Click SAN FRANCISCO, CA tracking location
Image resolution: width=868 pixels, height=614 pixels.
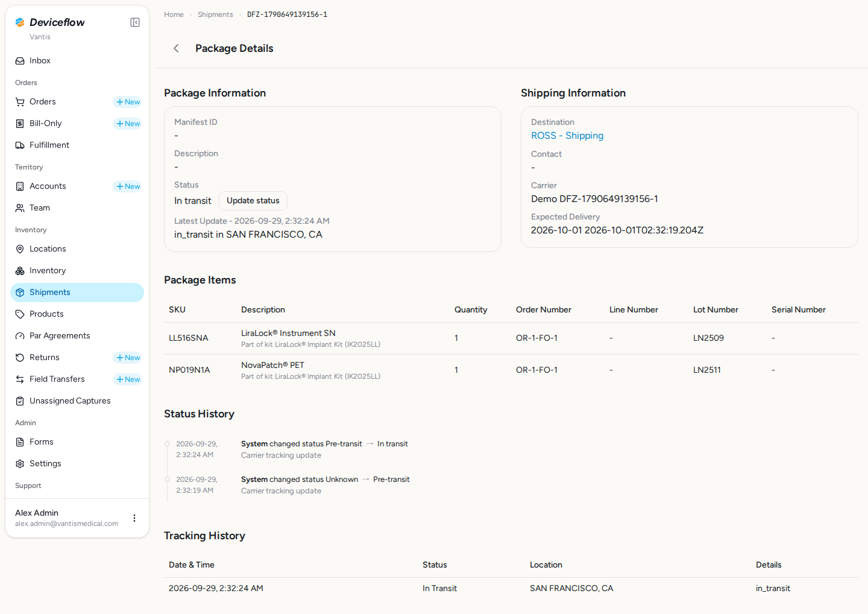pos(571,589)
